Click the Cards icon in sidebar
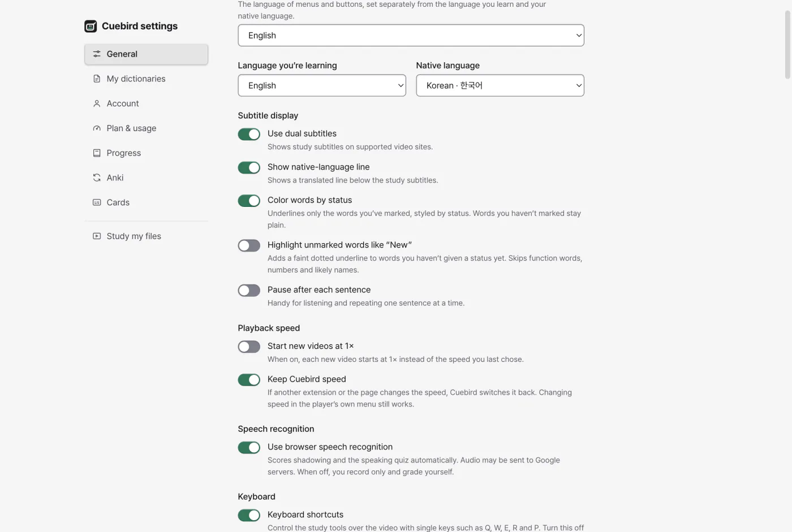Image resolution: width=792 pixels, height=532 pixels. (97, 202)
